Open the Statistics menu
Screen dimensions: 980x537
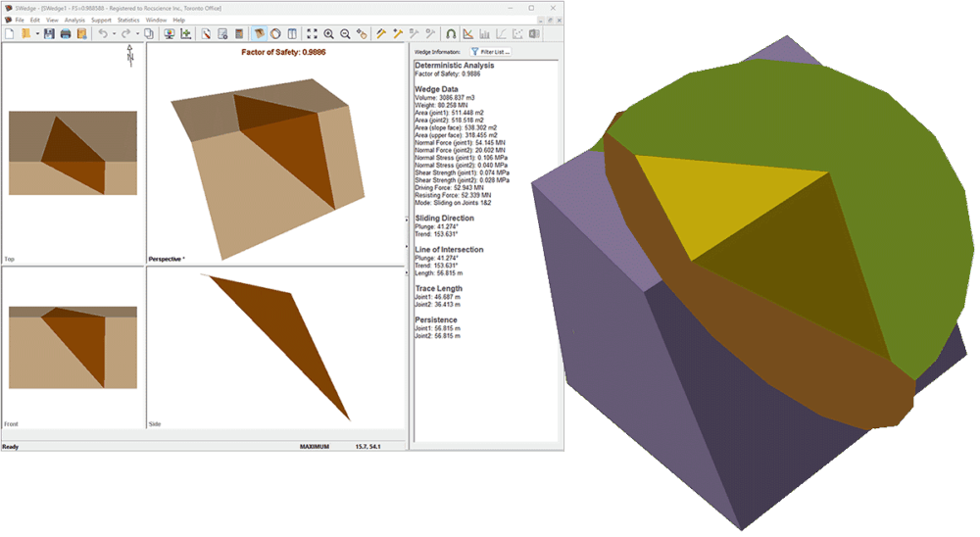click(x=128, y=20)
